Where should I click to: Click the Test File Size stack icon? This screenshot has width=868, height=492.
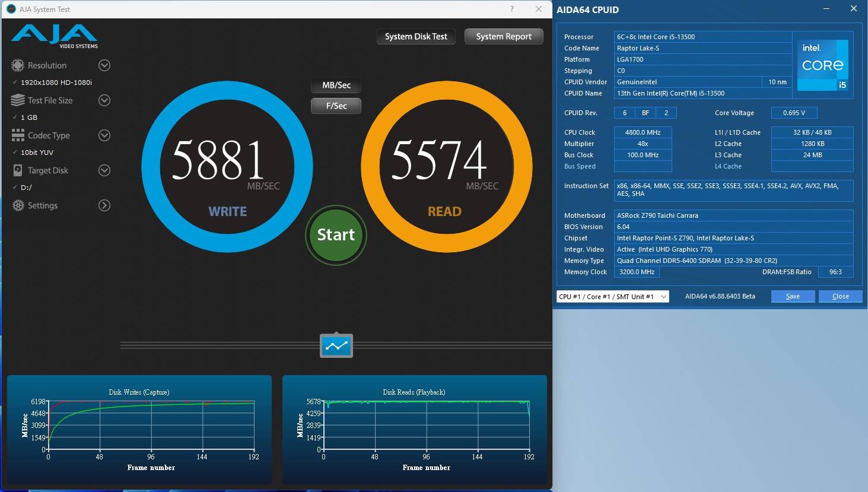point(18,100)
